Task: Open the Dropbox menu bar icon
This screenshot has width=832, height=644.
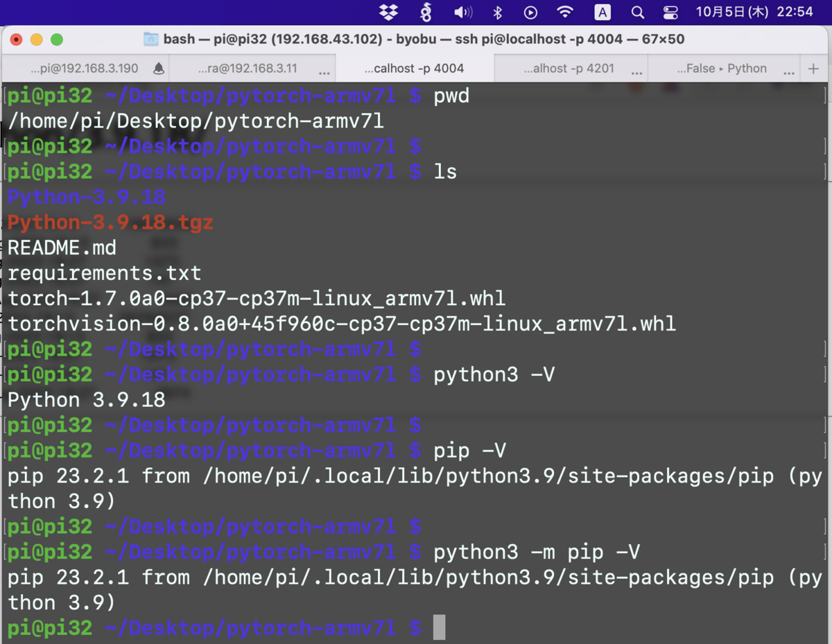Action: (388, 12)
